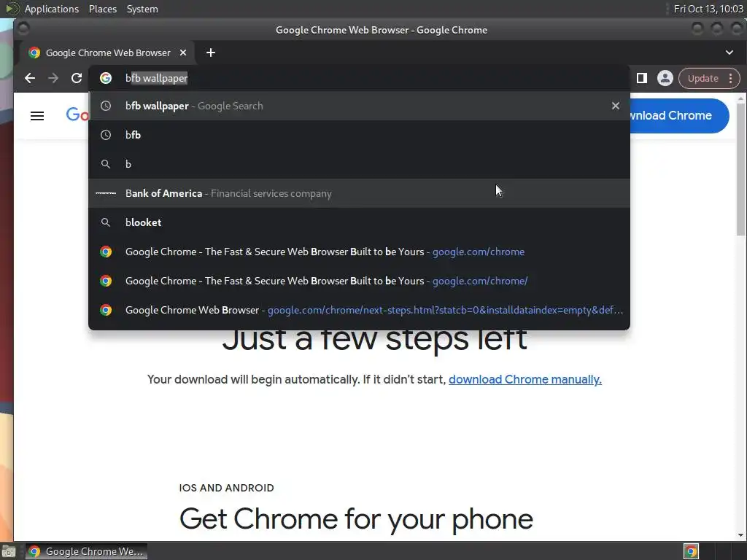Go back using the browser back arrow
The image size is (747, 560).
[29, 78]
